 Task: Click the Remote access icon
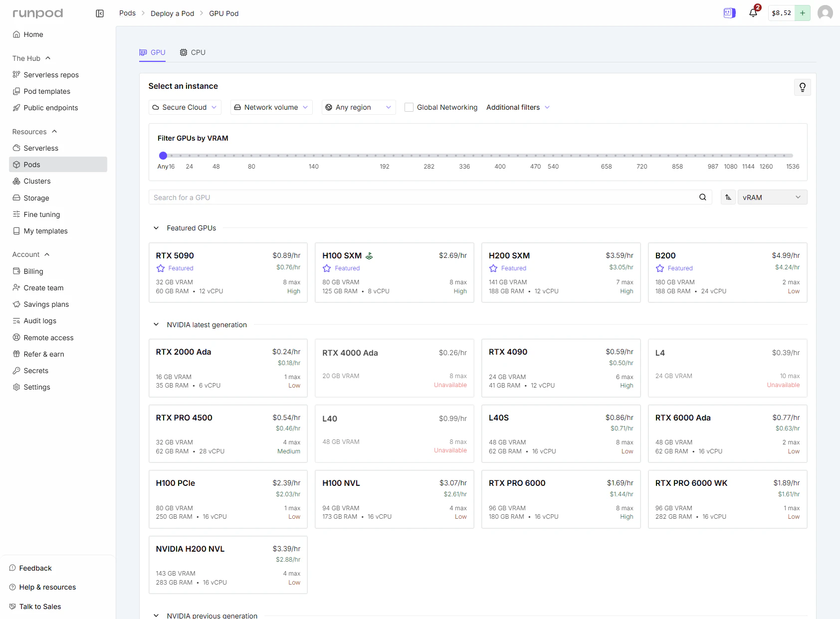coord(16,338)
